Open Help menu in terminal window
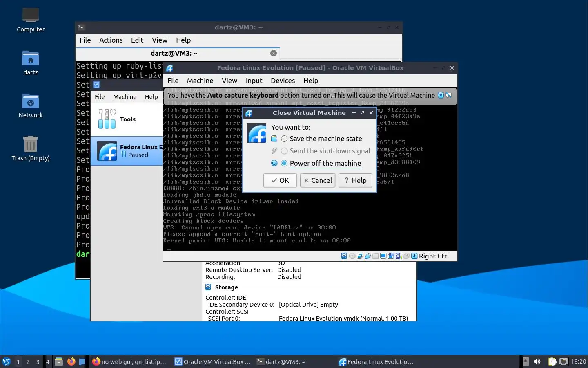 (183, 40)
